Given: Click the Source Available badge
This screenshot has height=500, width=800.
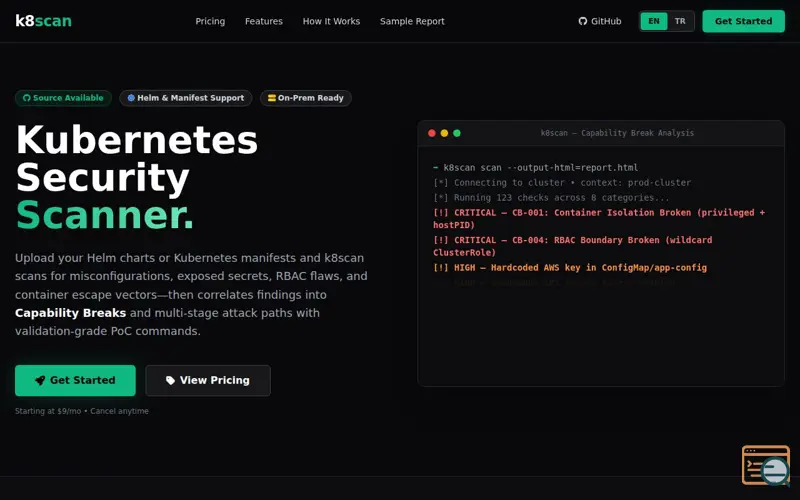Looking at the screenshot, I should (x=63, y=98).
